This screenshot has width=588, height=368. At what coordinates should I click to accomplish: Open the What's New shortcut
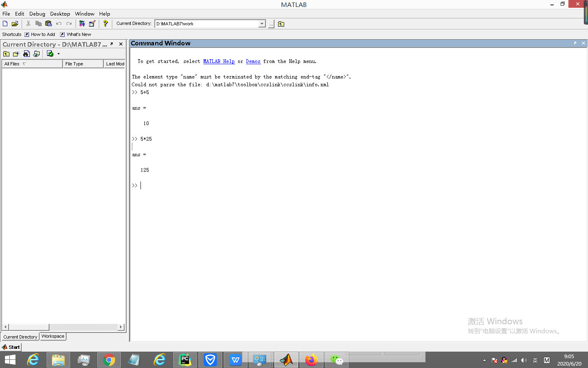click(x=76, y=34)
